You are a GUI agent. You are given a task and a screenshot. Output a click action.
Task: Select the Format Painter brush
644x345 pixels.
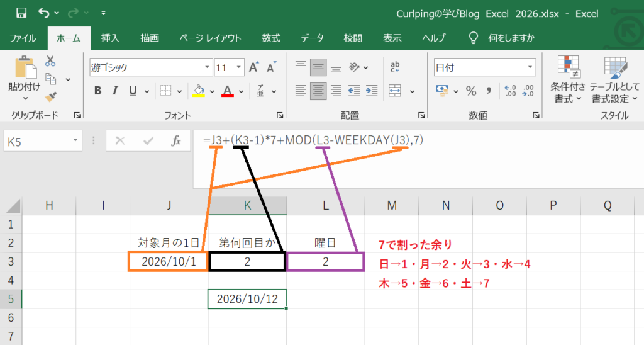50,96
